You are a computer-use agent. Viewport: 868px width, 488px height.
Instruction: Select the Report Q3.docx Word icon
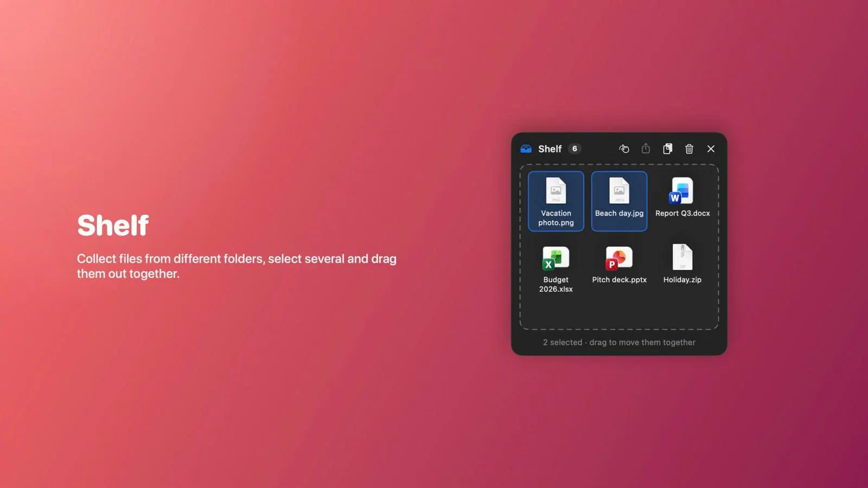click(x=681, y=191)
